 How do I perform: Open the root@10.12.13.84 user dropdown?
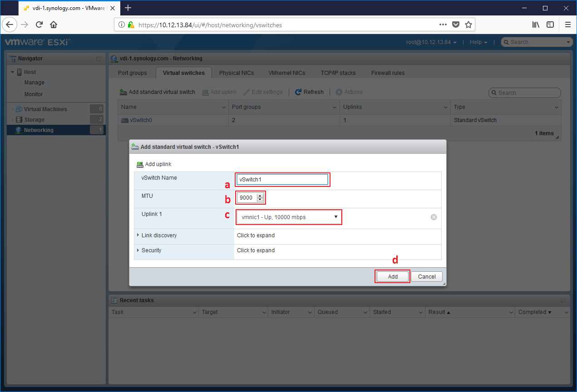tap(431, 42)
